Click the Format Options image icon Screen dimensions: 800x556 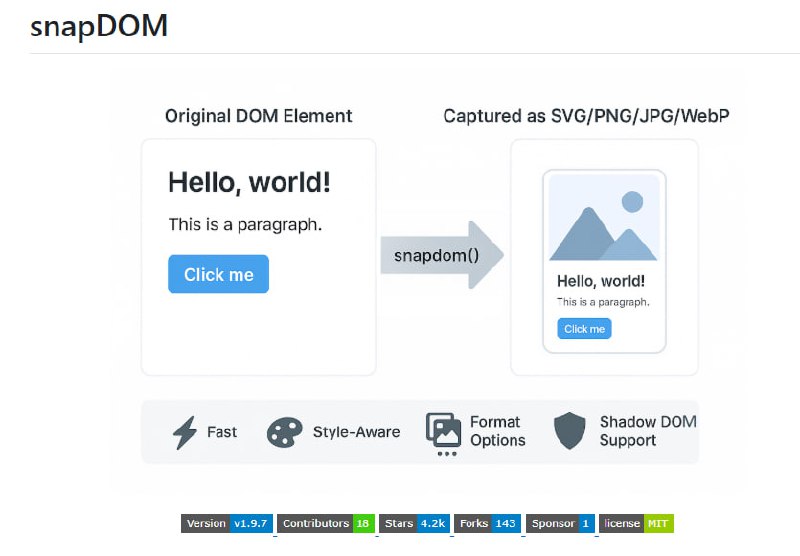coord(443,431)
